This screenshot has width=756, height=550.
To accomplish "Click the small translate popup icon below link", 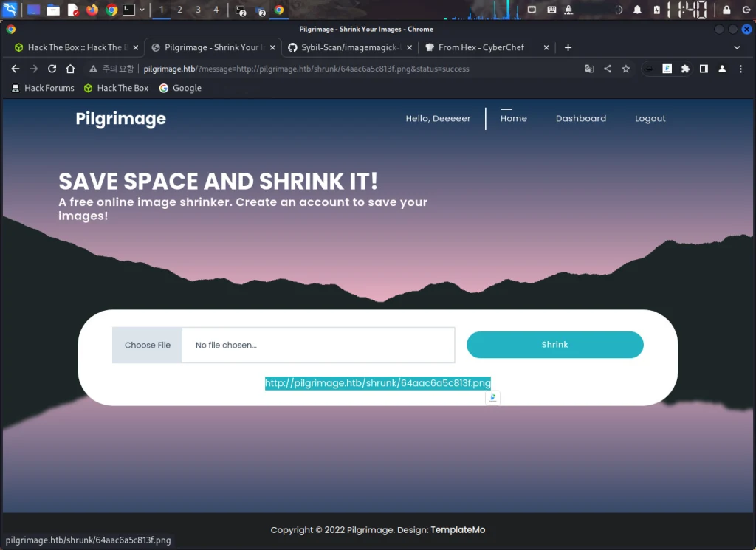I will click(x=492, y=398).
